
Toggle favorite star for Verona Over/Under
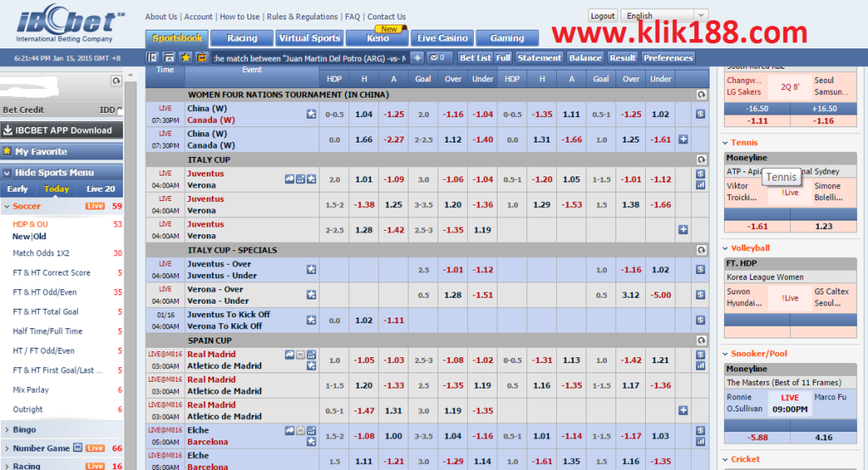[311, 295]
